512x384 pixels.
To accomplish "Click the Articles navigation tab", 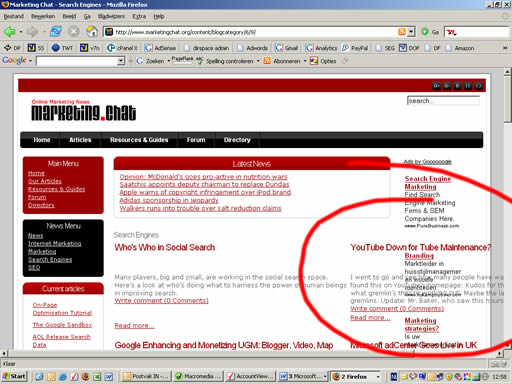I will [x=80, y=140].
